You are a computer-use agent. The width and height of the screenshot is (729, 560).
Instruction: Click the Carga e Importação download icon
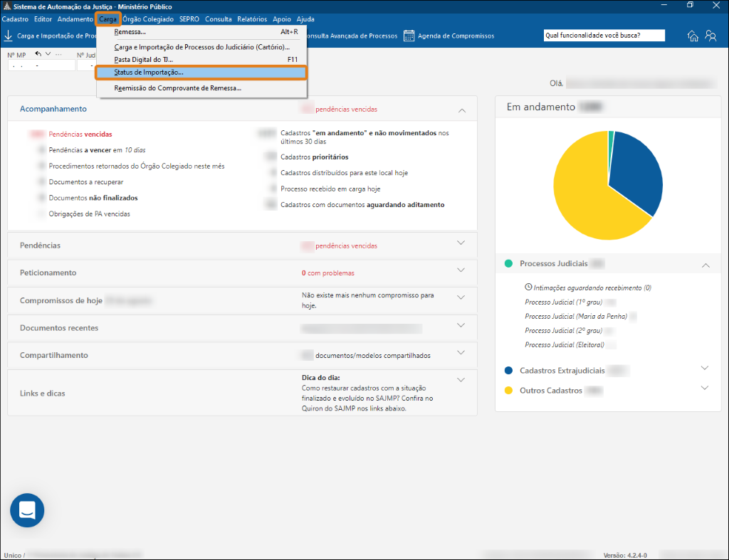(9, 36)
